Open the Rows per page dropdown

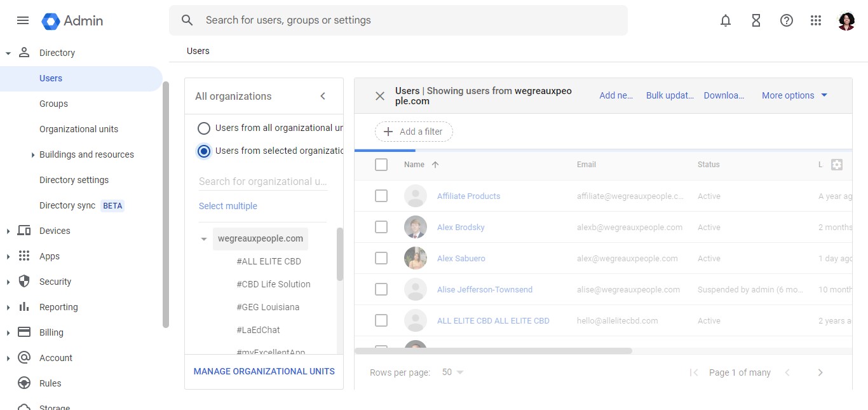[452, 372]
